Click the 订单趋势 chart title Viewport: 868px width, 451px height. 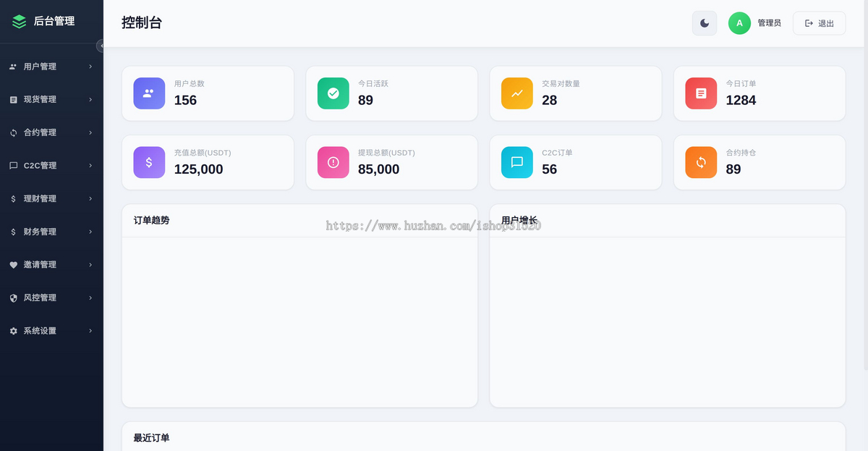[x=151, y=220]
